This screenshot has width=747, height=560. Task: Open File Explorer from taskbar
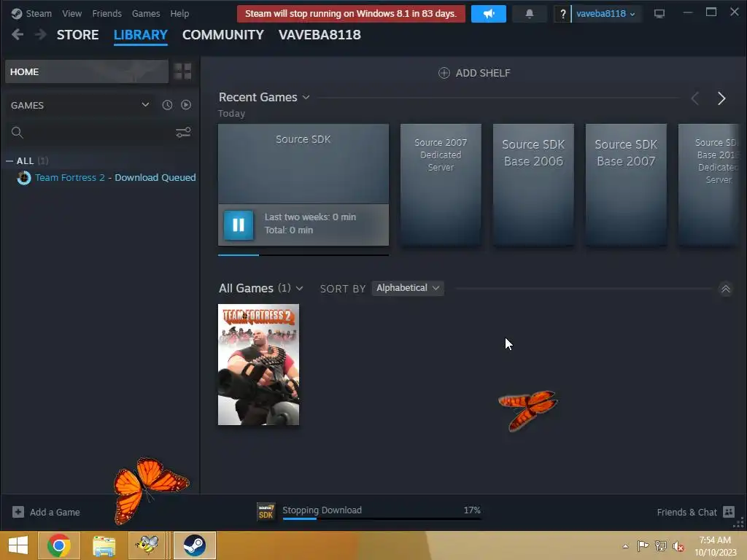tap(104, 545)
